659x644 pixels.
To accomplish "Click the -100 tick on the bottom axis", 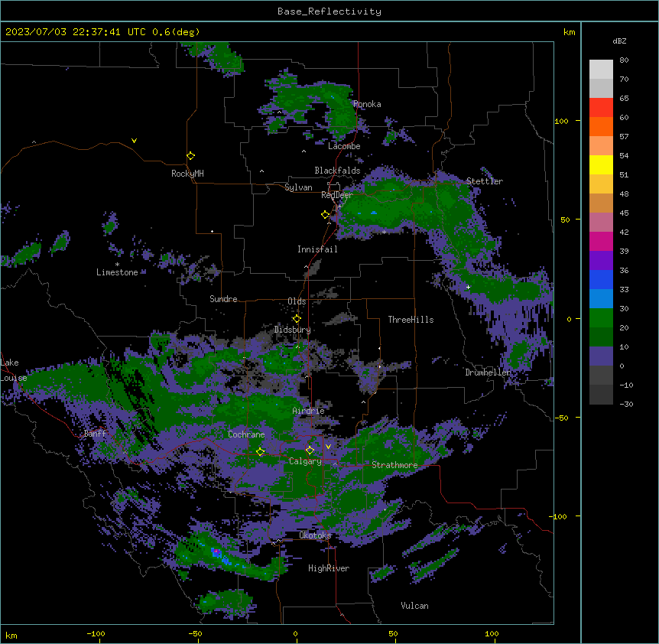I will pyautogui.click(x=96, y=633).
